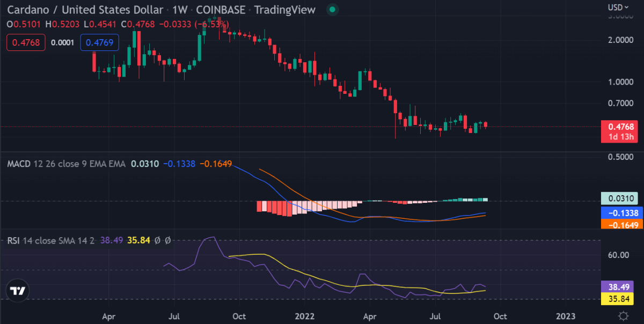644x324 pixels.
Task: Click the 1.0000 price scale label
Action: coord(621,82)
